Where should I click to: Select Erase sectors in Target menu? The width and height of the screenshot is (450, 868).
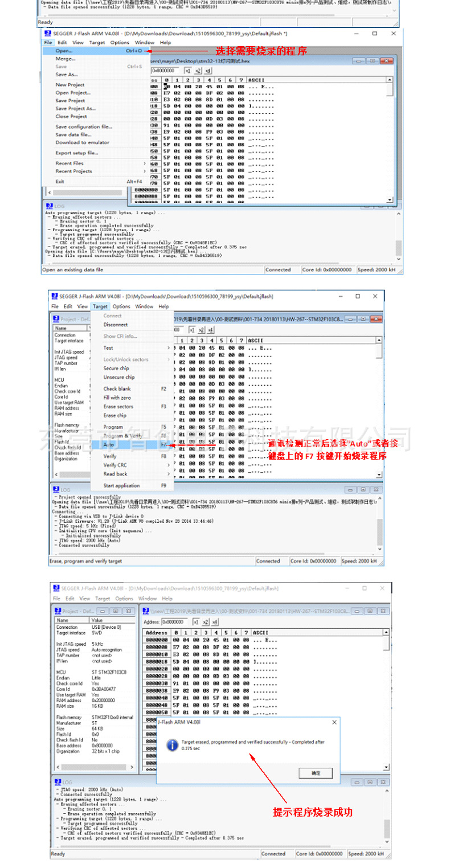click(131, 407)
